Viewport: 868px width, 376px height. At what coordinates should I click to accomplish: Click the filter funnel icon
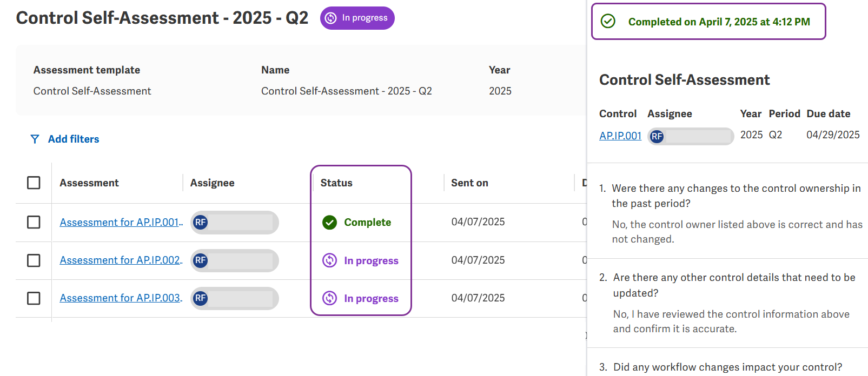click(35, 139)
